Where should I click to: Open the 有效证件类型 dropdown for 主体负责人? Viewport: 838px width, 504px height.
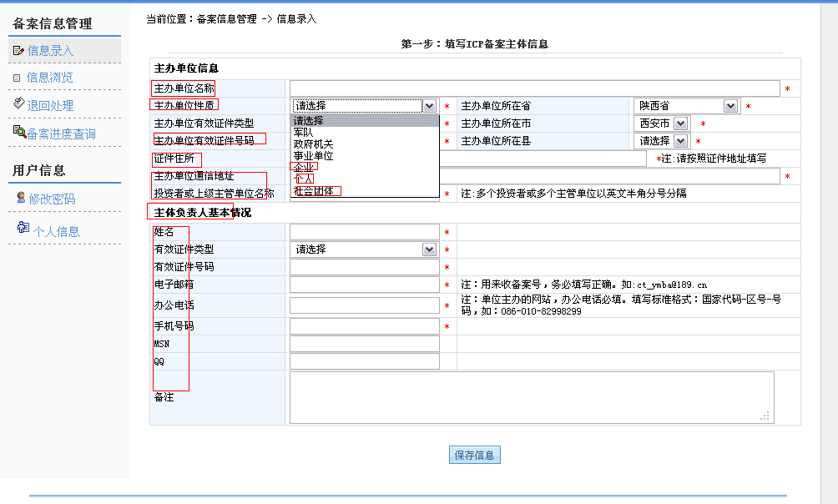364,249
